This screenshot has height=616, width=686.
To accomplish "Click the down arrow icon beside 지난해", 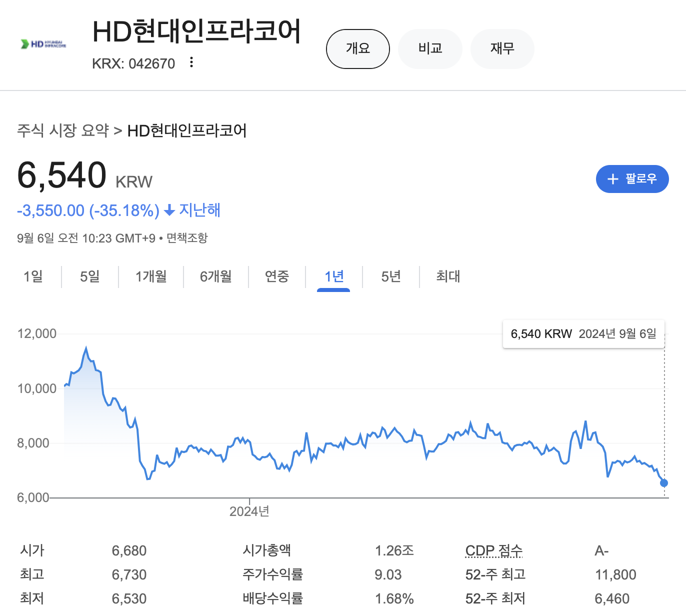I will [169, 210].
